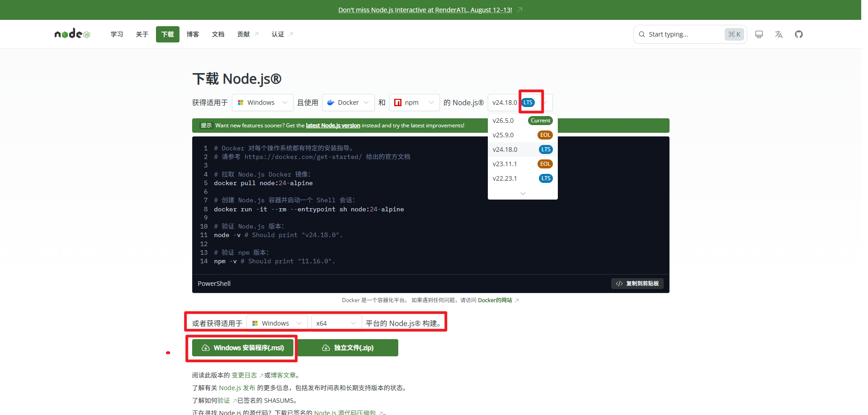Choose v26.5.0 Current from the version list
This screenshot has width=868, height=415.
coord(523,121)
